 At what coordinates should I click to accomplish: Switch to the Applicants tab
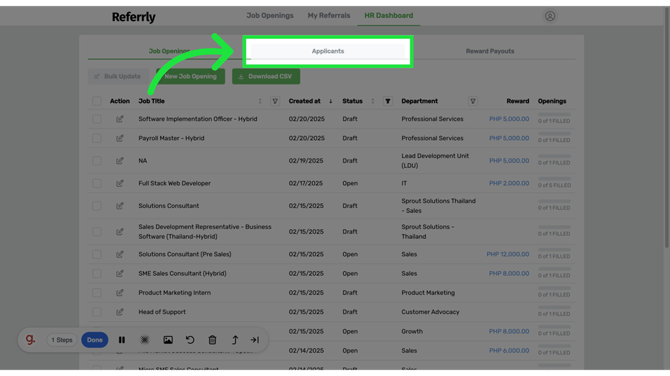328,51
